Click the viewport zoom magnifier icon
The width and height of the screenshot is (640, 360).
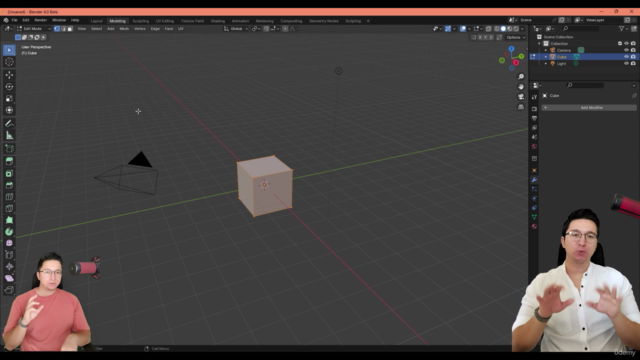[x=521, y=77]
